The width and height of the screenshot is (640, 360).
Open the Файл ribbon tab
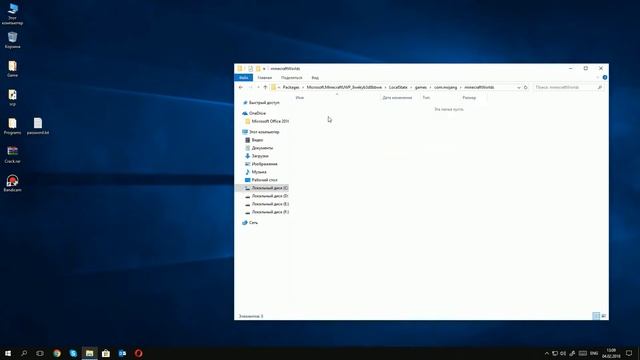click(244, 78)
